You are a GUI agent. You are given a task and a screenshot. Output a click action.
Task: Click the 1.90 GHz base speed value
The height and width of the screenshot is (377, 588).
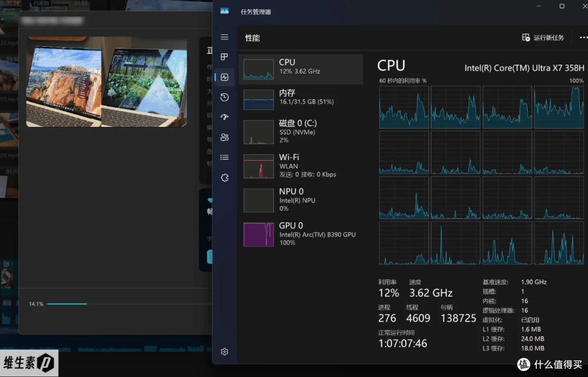click(534, 282)
